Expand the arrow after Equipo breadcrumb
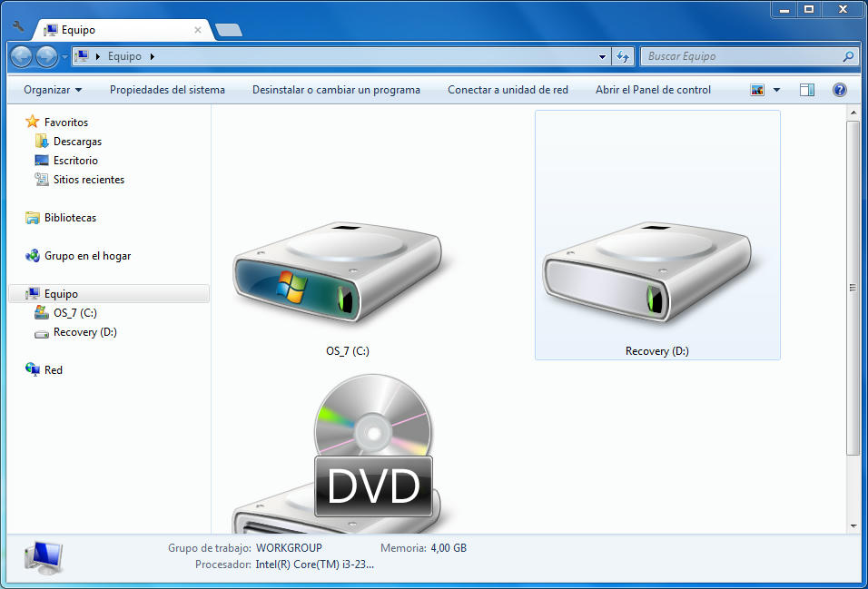Viewport: 868px width, 589px height. click(153, 56)
